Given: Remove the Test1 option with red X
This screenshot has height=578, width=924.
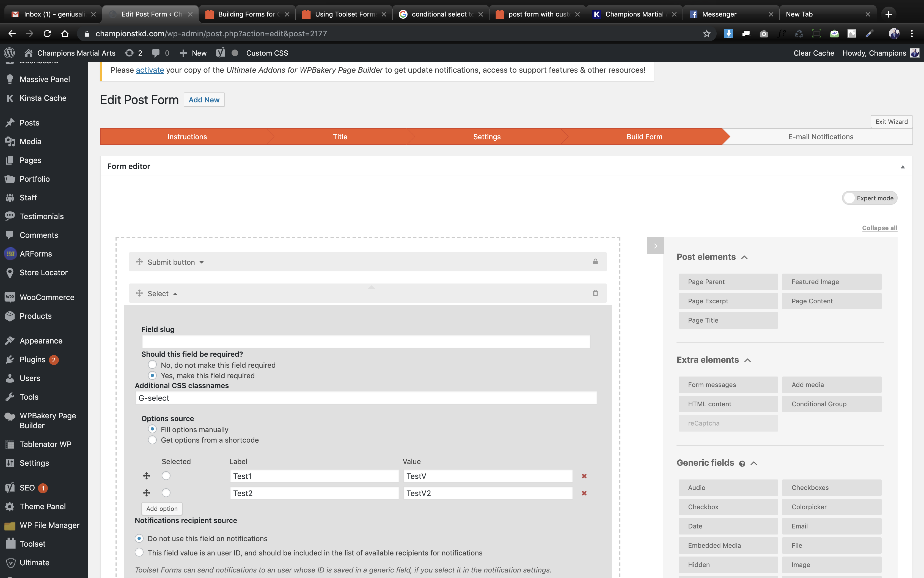Looking at the screenshot, I should click(x=584, y=476).
